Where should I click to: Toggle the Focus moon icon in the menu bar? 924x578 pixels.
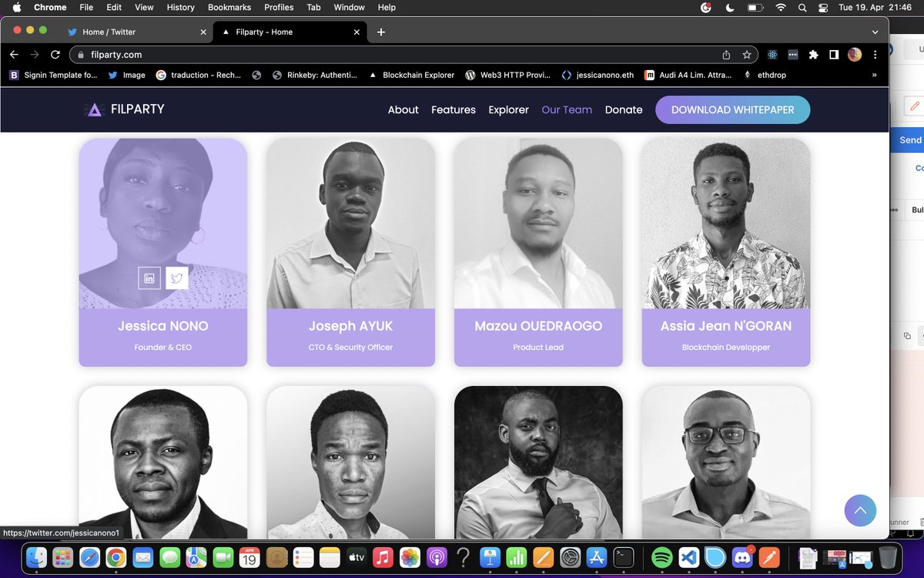[729, 8]
